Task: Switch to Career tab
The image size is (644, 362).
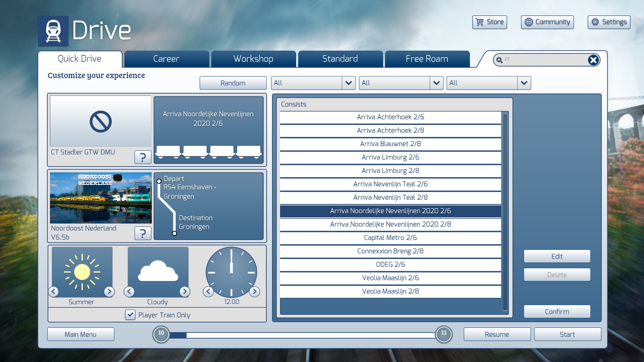Action: [166, 59]
